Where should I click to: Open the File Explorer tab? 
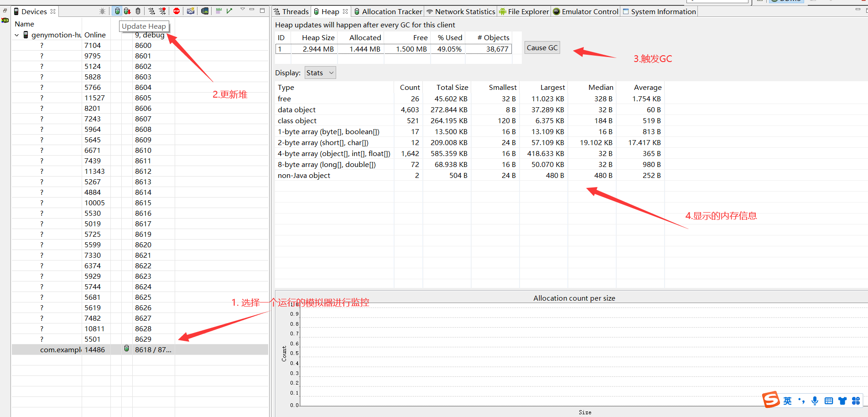524,11
